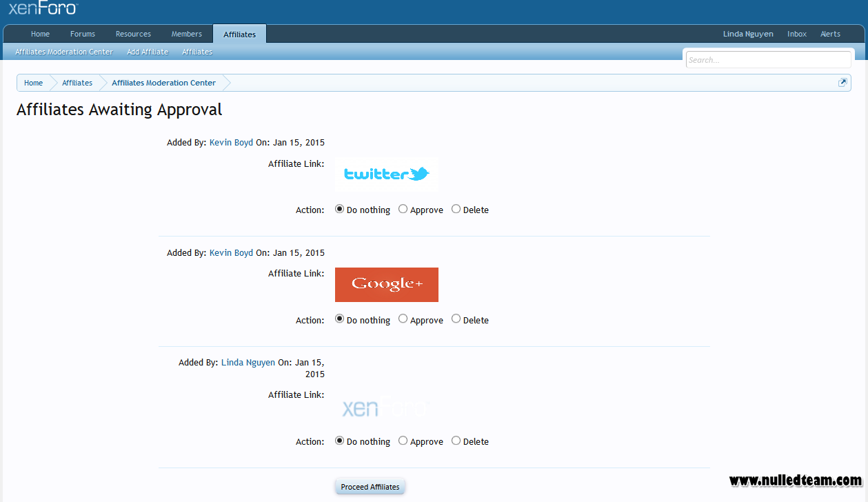Screen dimensions: 868x502
Task: Click the XenForo affiliate banner image
Action: click(x=387, y=408)
